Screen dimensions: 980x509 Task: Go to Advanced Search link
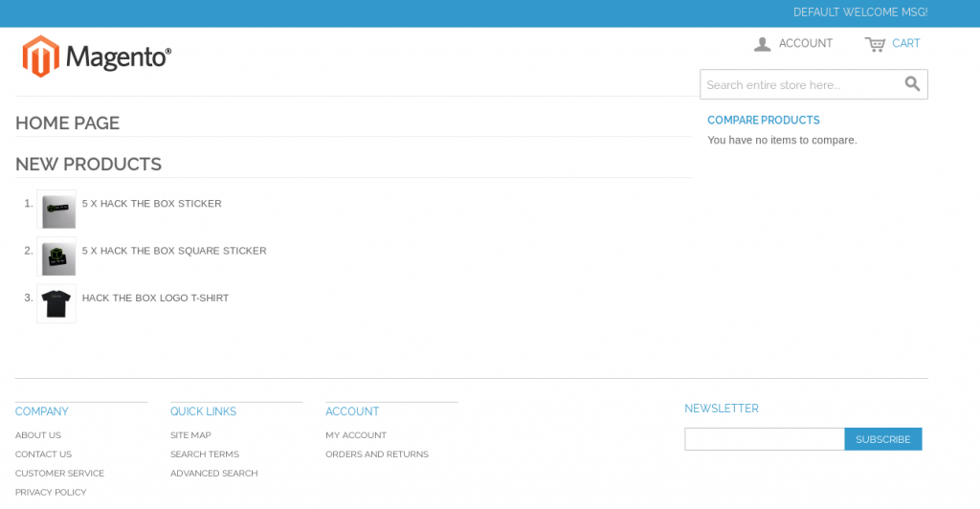[214, 474]
